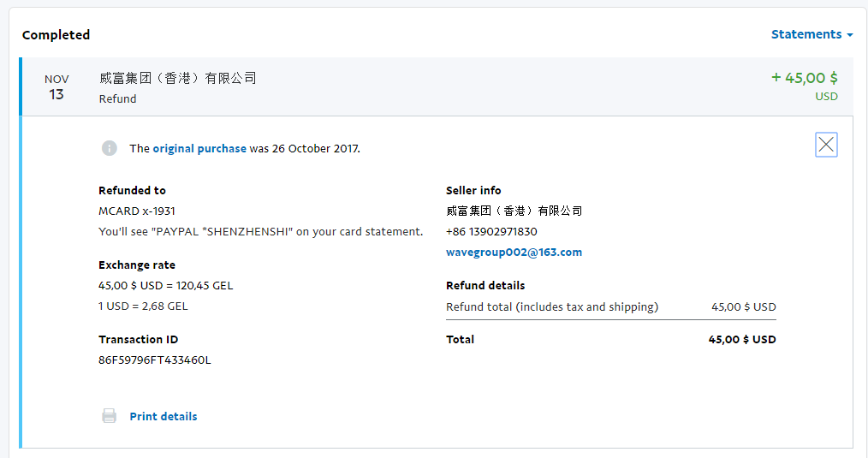Click the seller name under Seller info
868x458 pixels.
pos(514,211)
